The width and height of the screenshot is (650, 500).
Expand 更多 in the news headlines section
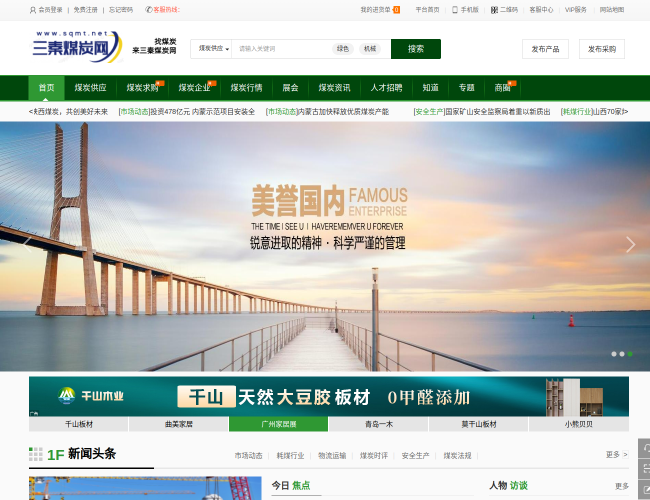pos(616,455)
